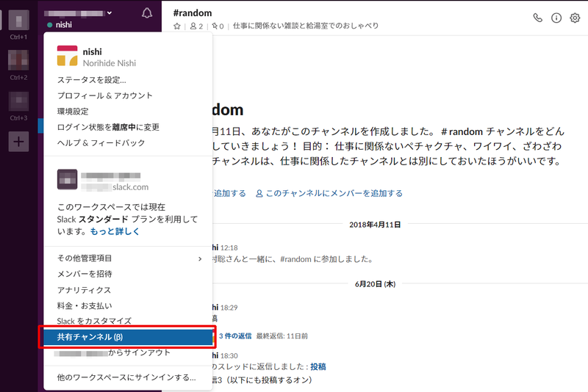This screenshot has height=392, width=588.
Task: Click Norihide Nishi name in menu
Action: click(x=110, y=63)
